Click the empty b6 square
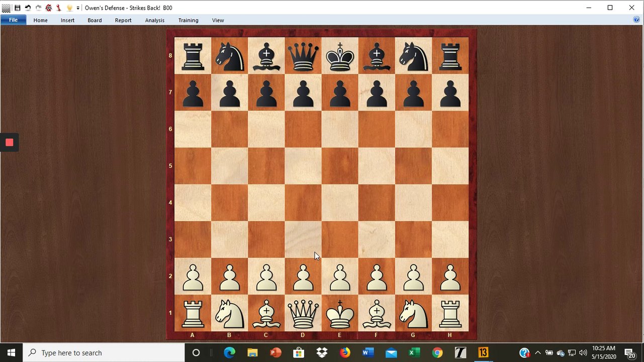Screen dimensions: 644x362 pyautogui.click(x=230, y=129)
